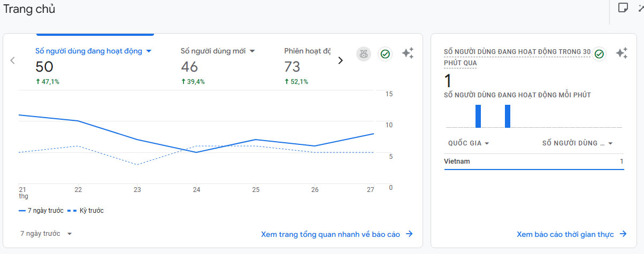
Task: Open 'Xem báo cáo thời gian thực' link
Action: [x=571, y=234]
